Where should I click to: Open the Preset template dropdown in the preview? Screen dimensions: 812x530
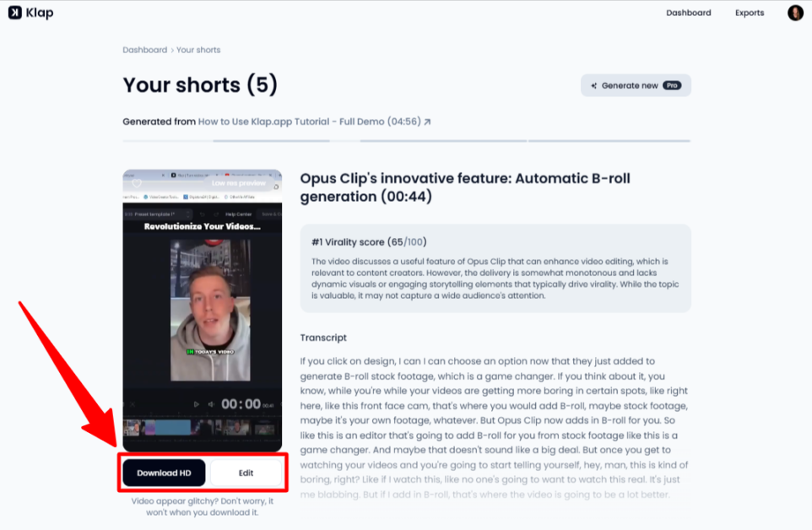coord(160,214)
